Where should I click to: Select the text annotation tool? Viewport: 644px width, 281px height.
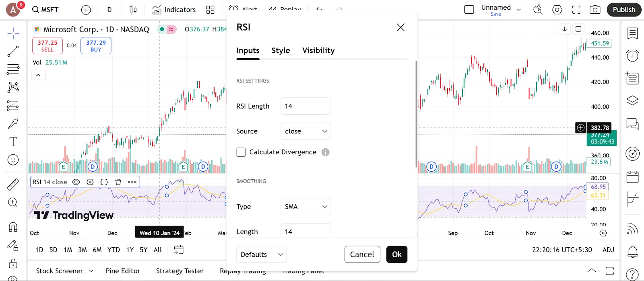(x=13, y=142)
